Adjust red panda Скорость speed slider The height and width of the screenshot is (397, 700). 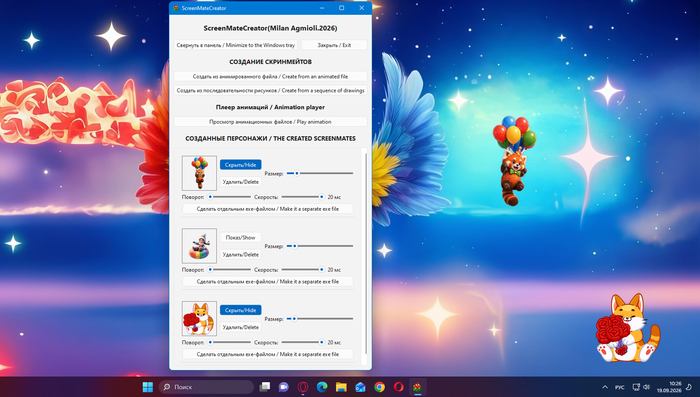click(303, 196)
